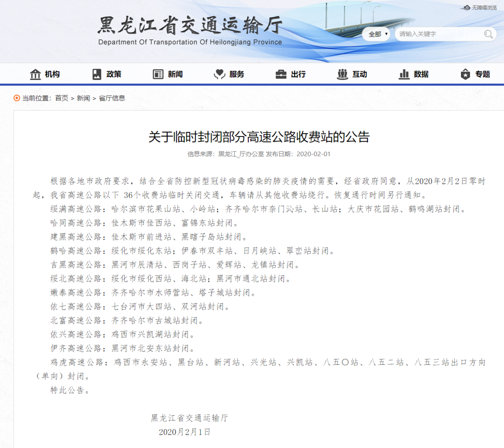Click the 出行 briefcase icon
The height and width of the screenshot is (448, 504).
281,74
